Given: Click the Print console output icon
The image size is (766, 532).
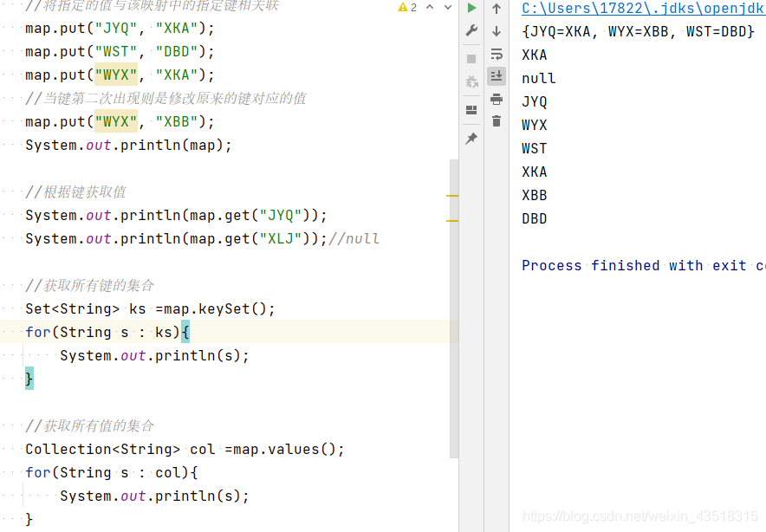Looking at the screenshot, I should click(x=497, y=99).
